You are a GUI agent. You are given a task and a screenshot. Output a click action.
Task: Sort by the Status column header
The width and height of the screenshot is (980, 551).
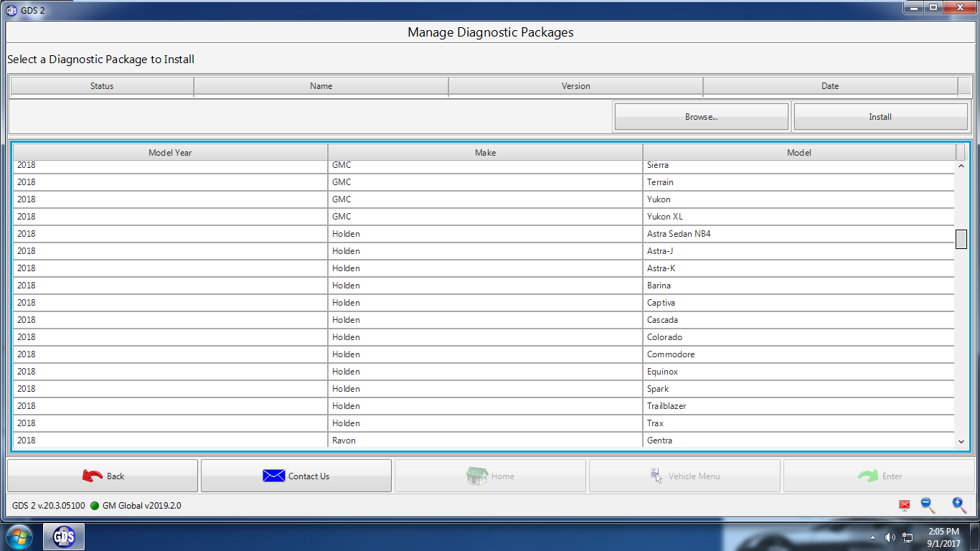tap(102, 86)
